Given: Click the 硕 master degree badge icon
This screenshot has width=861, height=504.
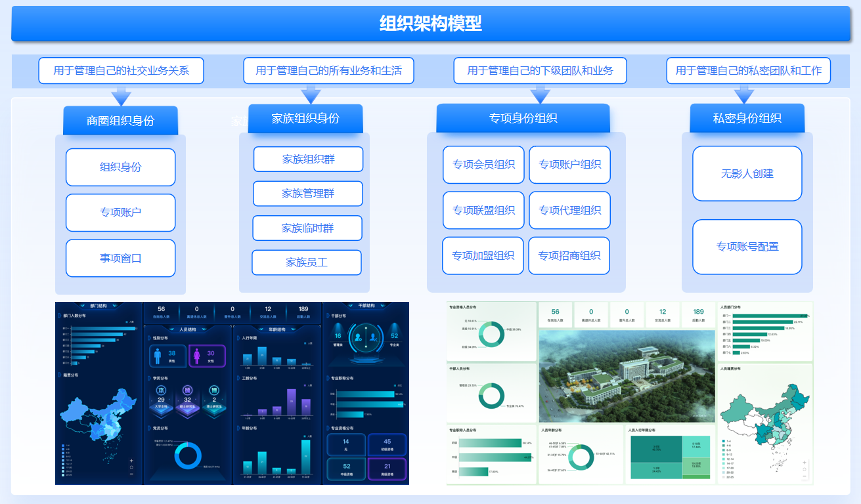Looking at the screenshot, I should pyautogui.click(x=187, y=390).
